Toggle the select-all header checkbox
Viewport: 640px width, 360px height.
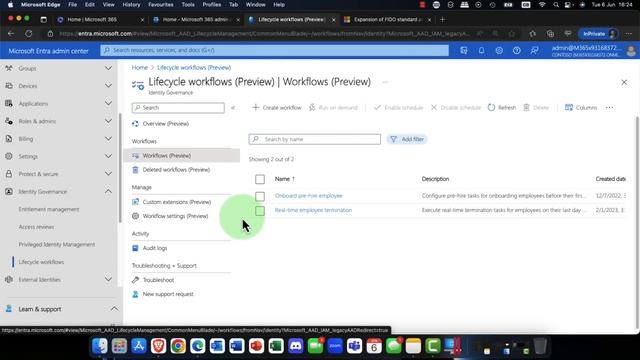260,179
